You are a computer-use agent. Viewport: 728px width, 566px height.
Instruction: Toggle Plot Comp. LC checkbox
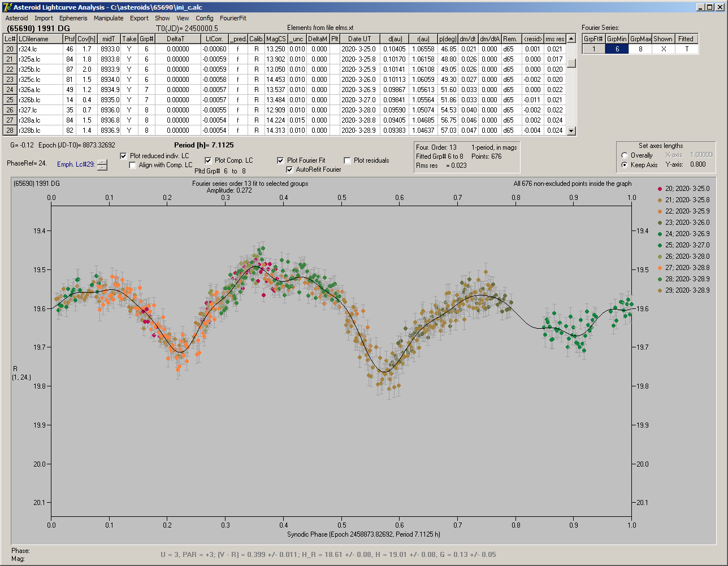(x=208, y=160)
